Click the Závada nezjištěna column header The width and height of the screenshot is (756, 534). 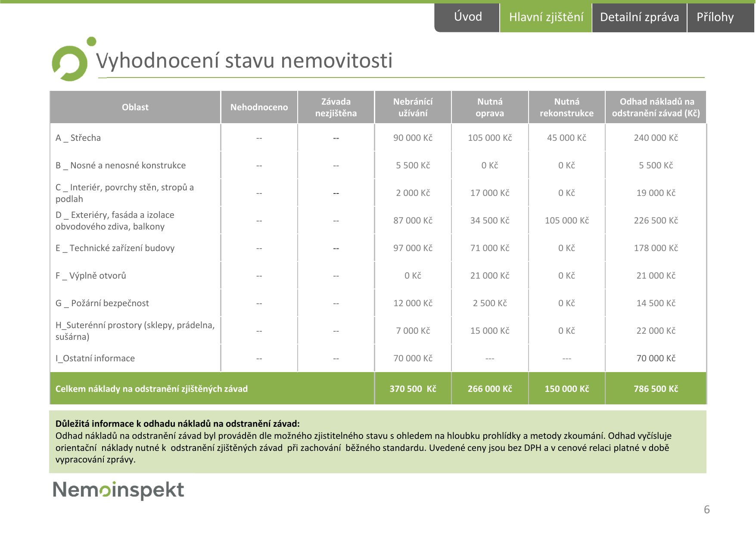coord(336,107)
